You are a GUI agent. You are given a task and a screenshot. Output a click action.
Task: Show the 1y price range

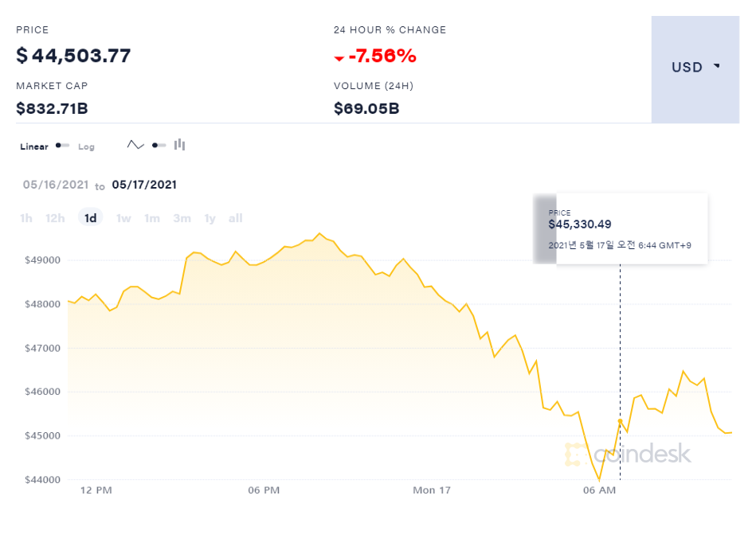coord(210,218)
